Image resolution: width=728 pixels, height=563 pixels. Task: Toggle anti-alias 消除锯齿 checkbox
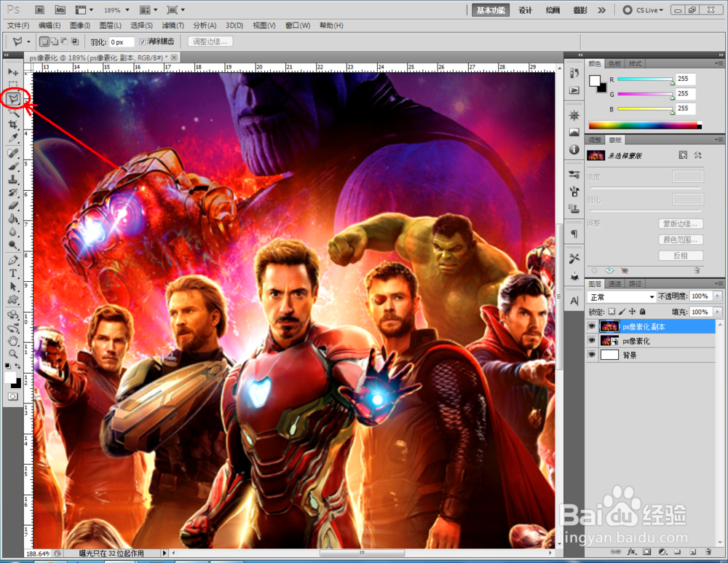142,42
